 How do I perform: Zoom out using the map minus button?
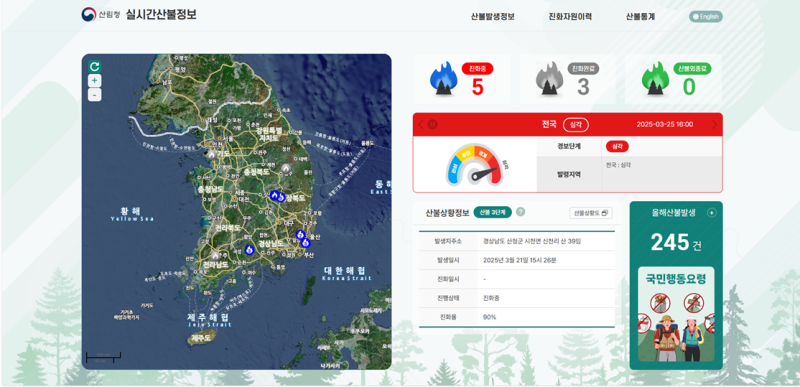click(94, 95)
